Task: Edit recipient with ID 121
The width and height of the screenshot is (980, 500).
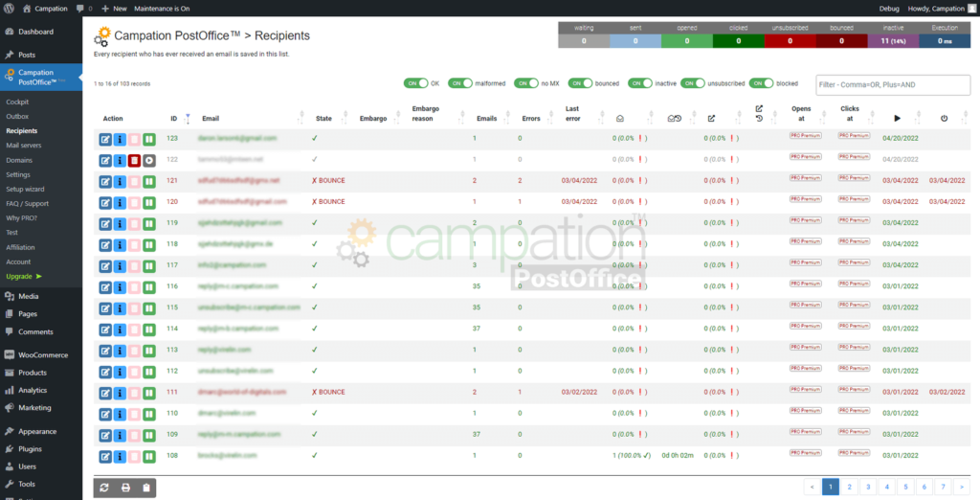Action: pos(105,182)
